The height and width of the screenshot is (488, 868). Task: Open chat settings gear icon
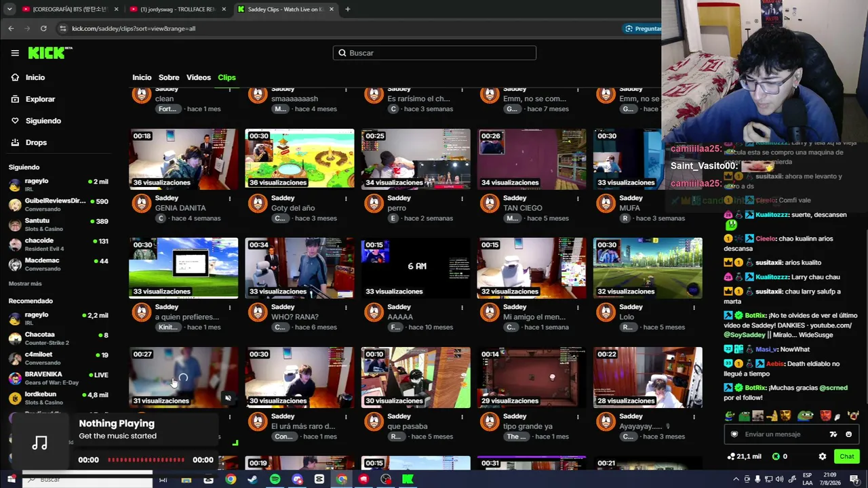tap(823, 457)
